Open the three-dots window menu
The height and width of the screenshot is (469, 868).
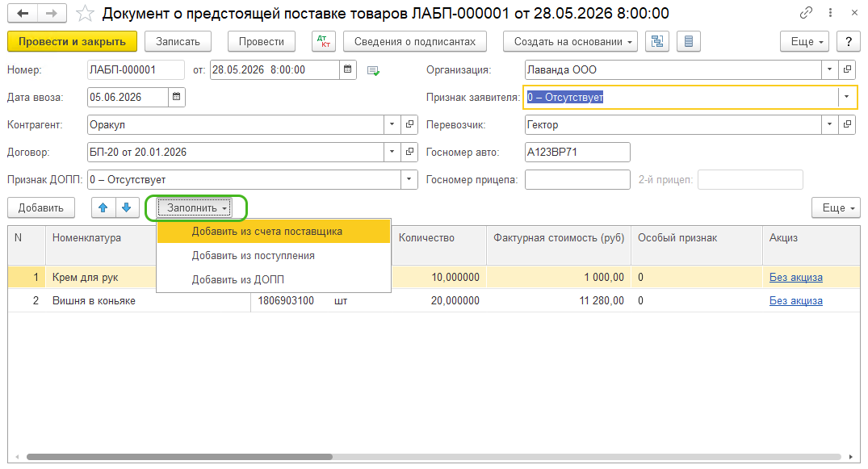click(830, 13)
